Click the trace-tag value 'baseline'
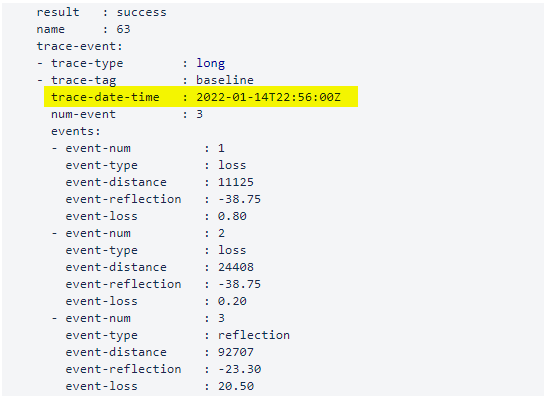This screenshot has height=398, width=544. pos(225,80)
